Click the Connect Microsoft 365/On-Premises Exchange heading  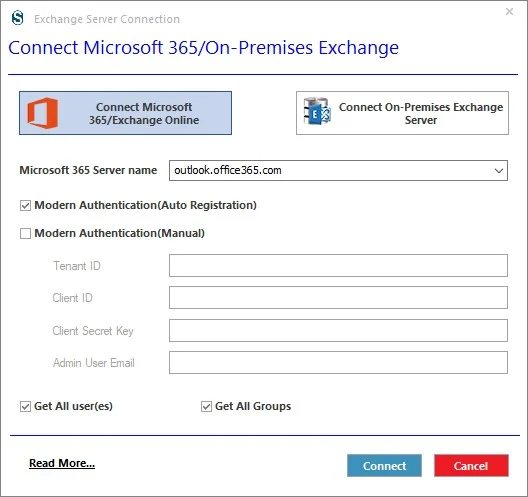click(203, 47)
